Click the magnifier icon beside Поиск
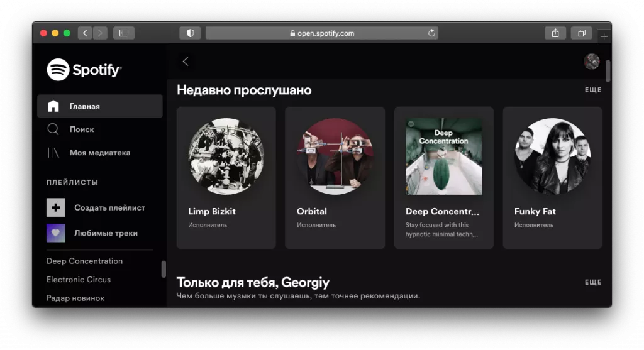The image size is (644, 350). [53, 129]
